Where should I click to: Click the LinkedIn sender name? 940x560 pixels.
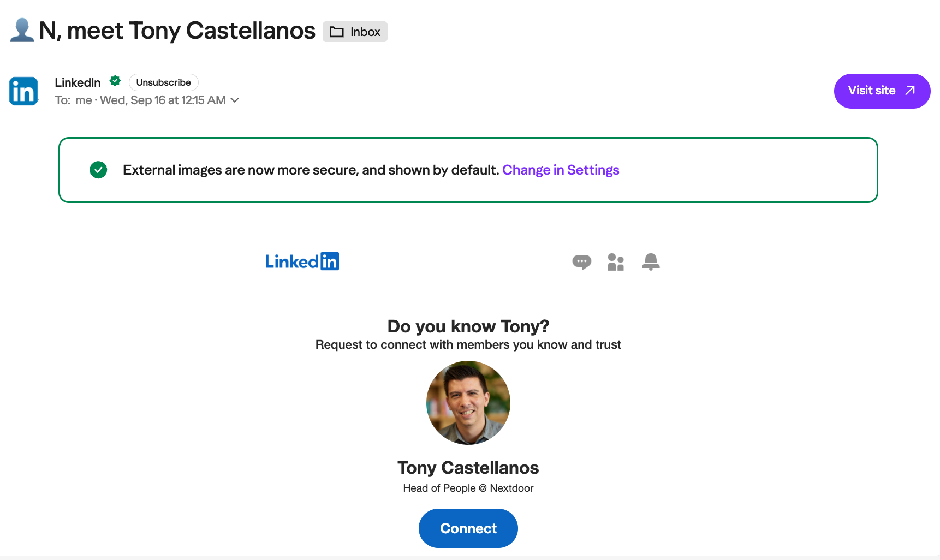coord(78,82)
